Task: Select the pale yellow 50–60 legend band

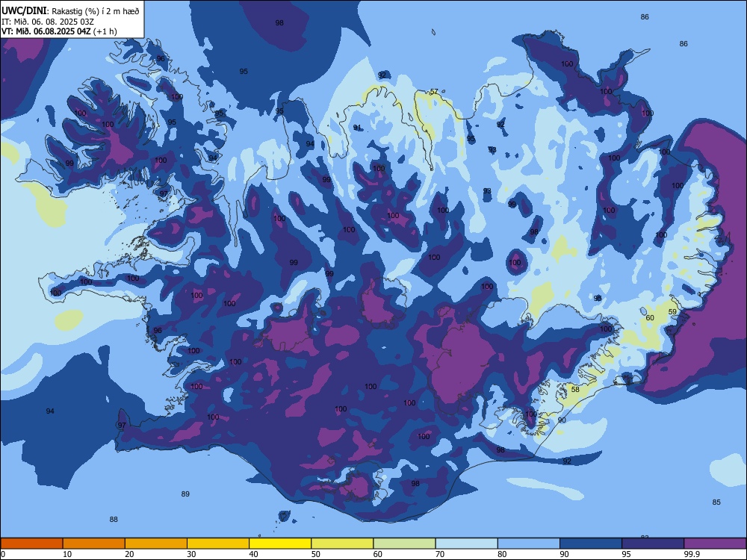Action: point(343,544)
